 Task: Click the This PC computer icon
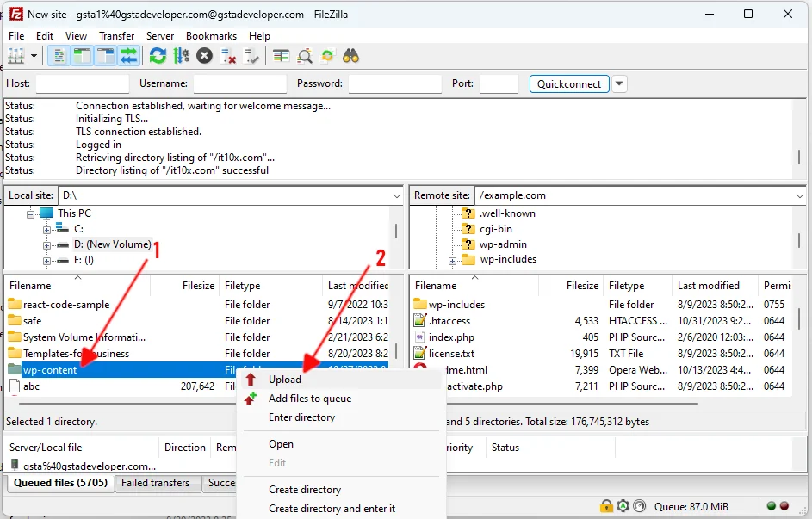click(46, 213)
